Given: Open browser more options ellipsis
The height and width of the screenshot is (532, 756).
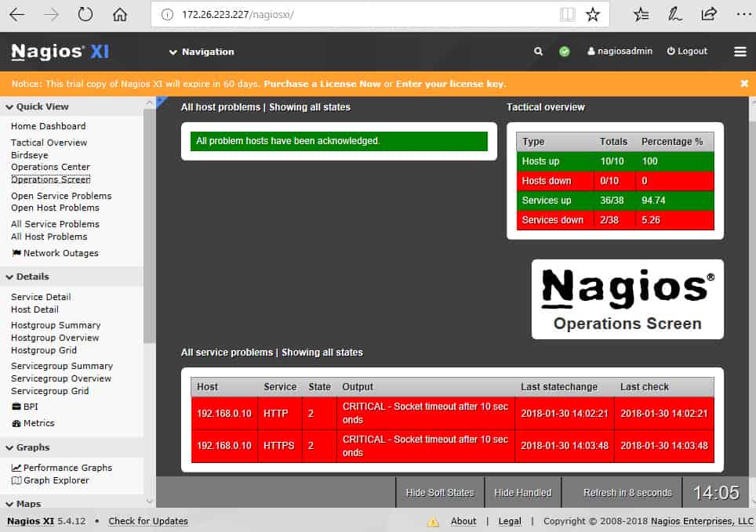Looking at the screenshot, I should point(743,14).
